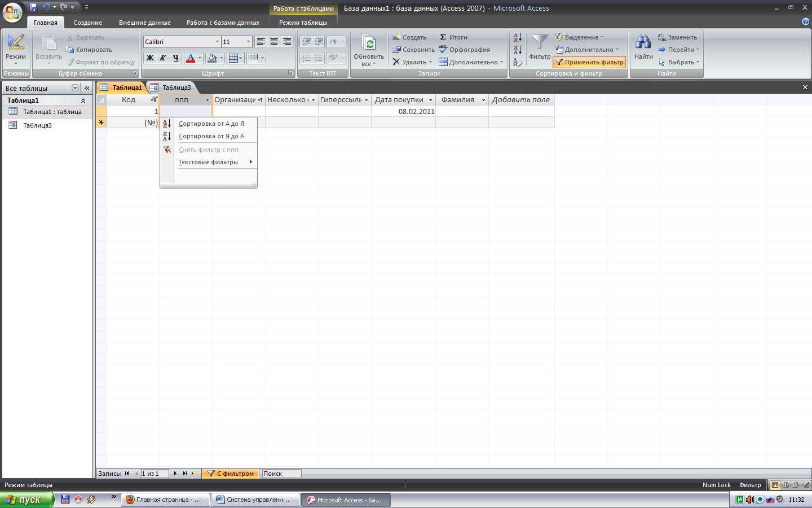The height and width of the screenshot is (508, 812).
Task: Collapse the navigation pane with « button
Action: (x=87, y=88)
